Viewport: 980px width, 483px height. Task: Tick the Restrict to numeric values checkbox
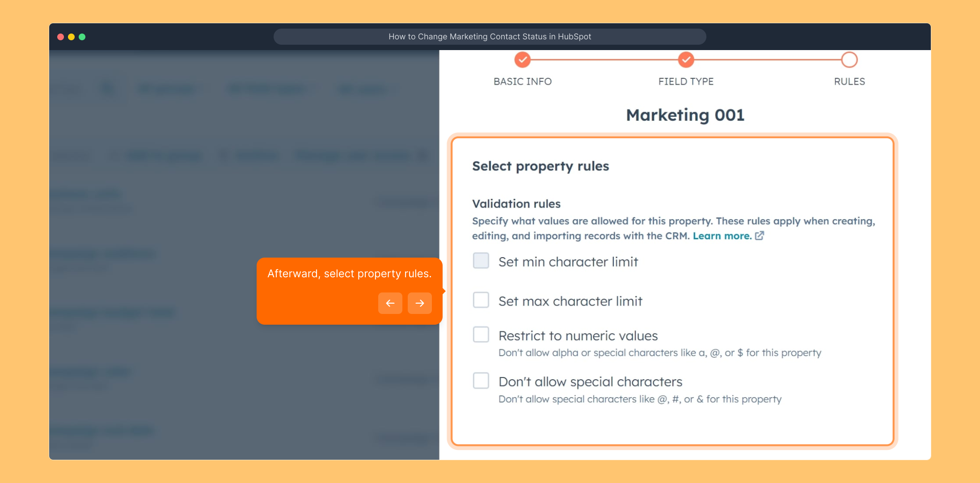click(x=481, y=335)
